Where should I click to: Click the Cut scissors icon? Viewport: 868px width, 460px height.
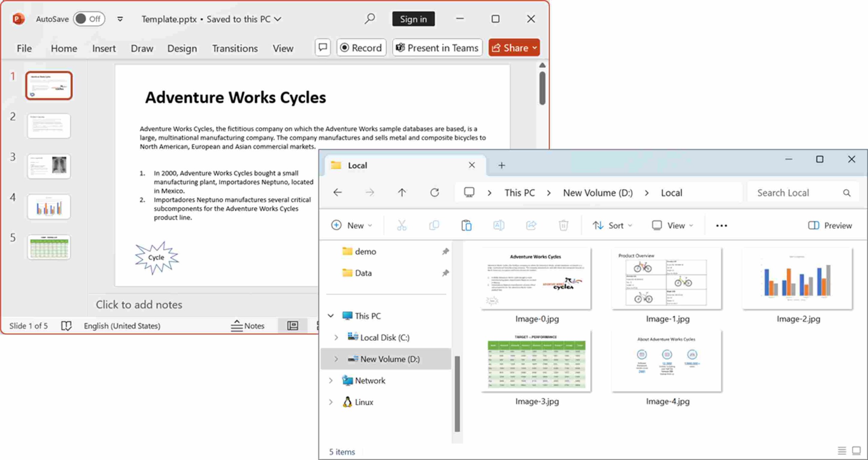[x=401, y=226]
